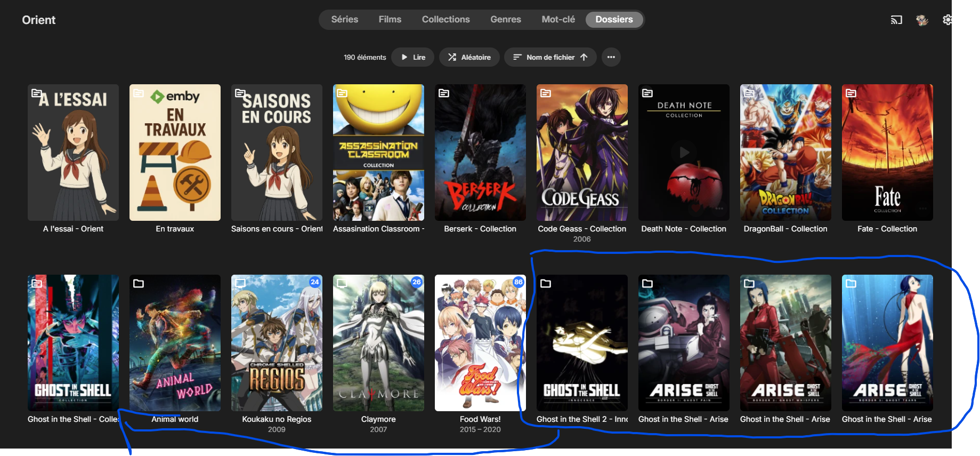Click the folder icon on Death Note card
980x456 pixels.
(647, 93)
